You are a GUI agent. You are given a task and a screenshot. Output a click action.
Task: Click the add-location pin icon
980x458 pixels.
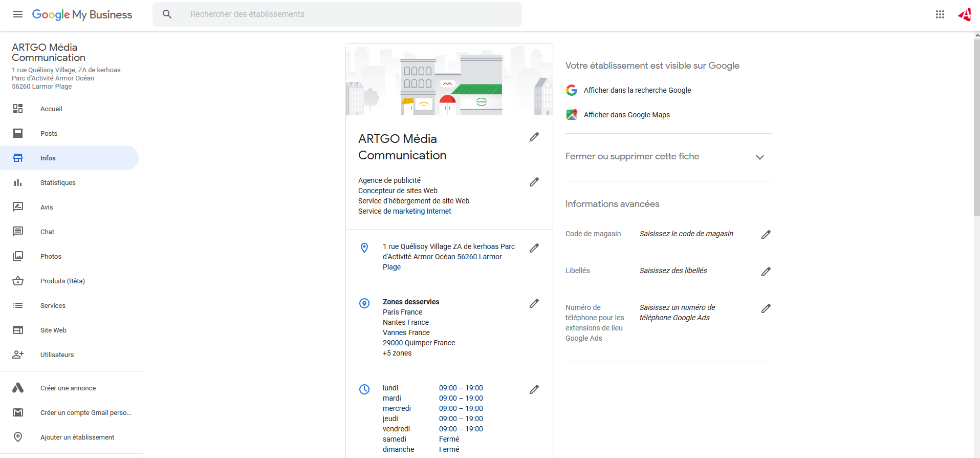[18, 437]
